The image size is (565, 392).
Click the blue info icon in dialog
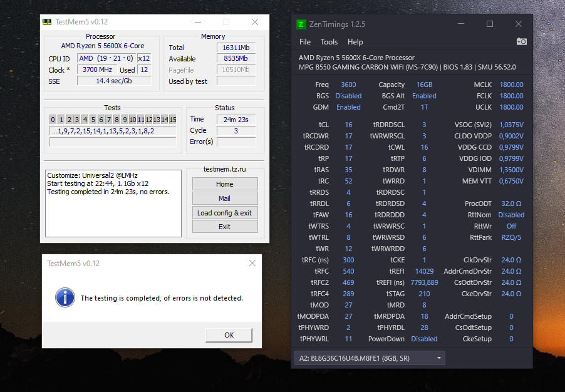pos(65,297)
